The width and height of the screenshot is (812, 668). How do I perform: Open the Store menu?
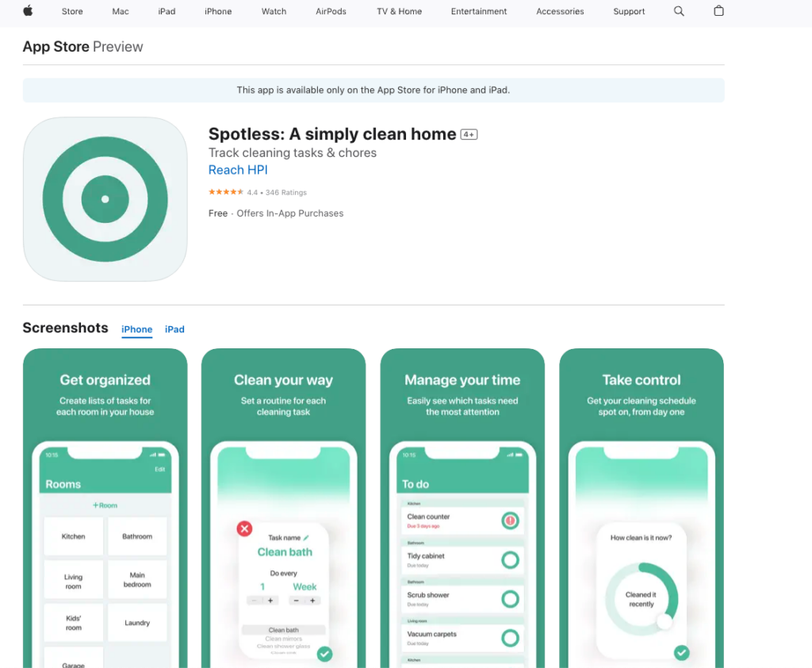point(72,11)
